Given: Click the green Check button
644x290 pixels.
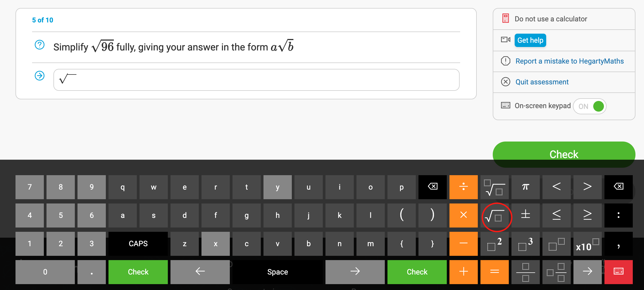Looking at the screenshot, I should pyautogui.click(x=564, y=154).
